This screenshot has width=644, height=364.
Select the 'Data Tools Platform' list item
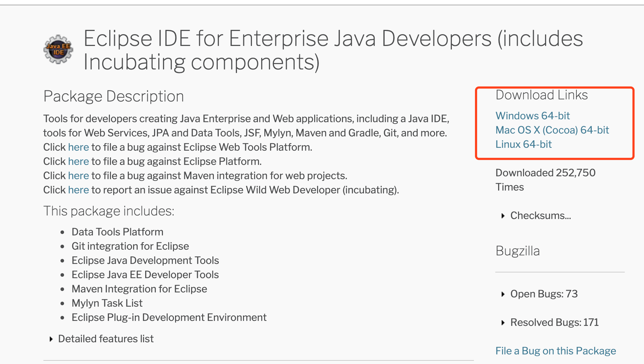(x=117, y=232)
